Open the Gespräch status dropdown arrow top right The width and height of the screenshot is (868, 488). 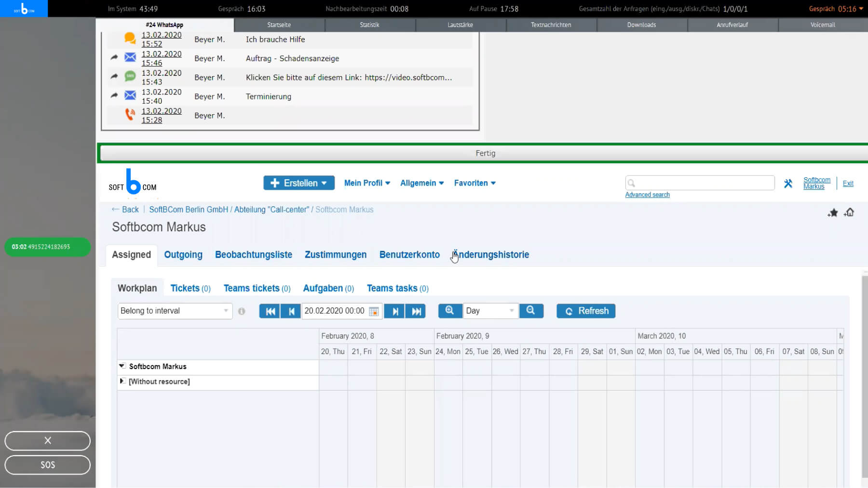(861, 9)
